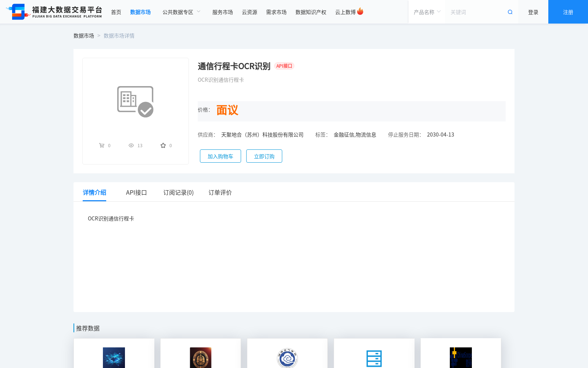
Task: Open 需求市场 navigation item
Action: pos(276,12)
